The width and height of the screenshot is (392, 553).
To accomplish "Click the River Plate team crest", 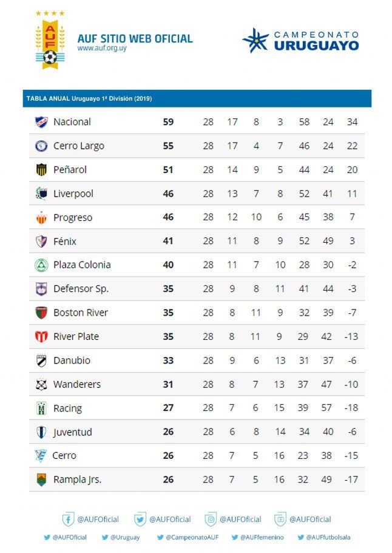I will [41, 337].
